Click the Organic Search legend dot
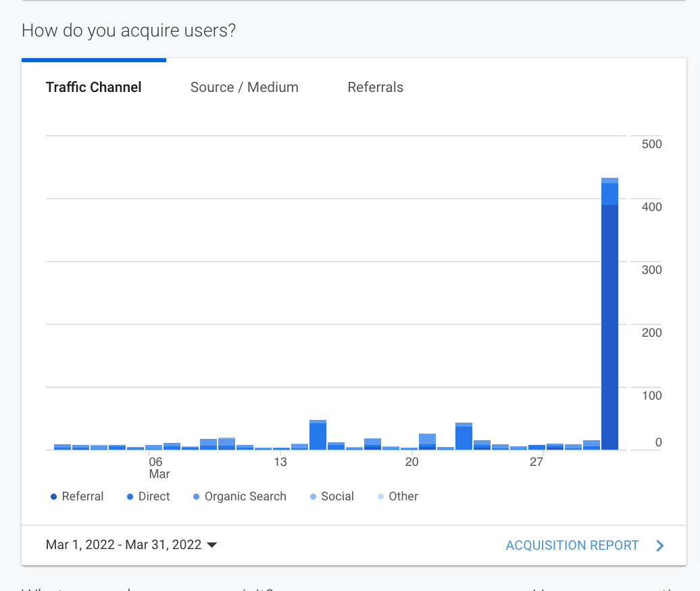This screenshot has width=700, height=591. tap(197, 497)
